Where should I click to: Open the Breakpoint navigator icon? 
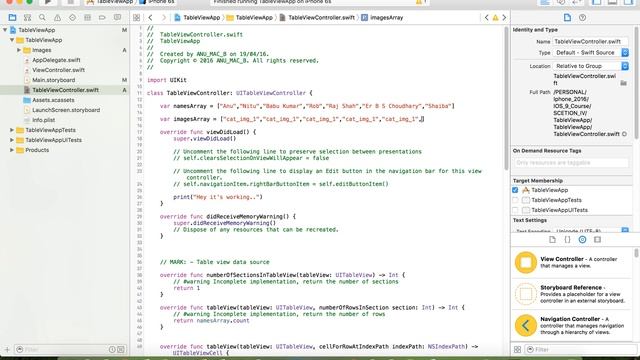coord(102,18)
